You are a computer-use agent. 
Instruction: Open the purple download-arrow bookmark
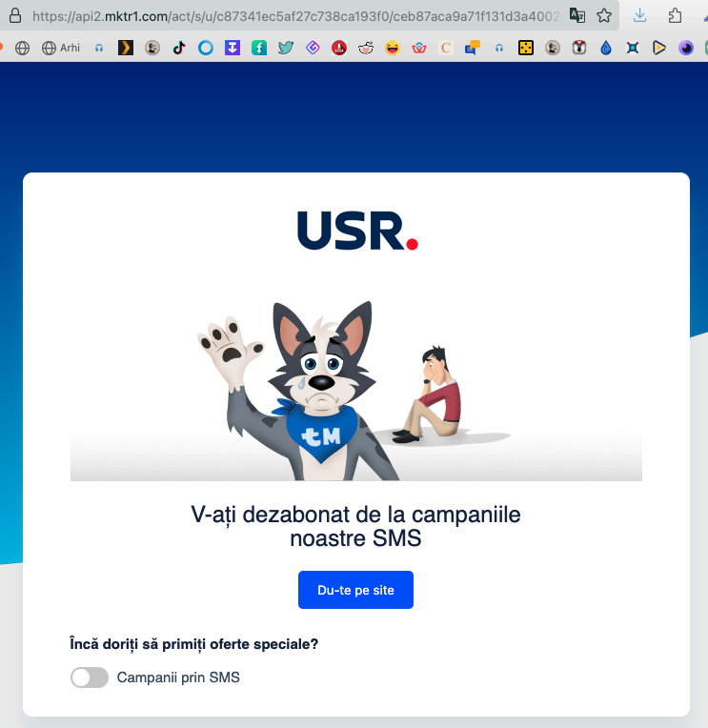(233, 48)
